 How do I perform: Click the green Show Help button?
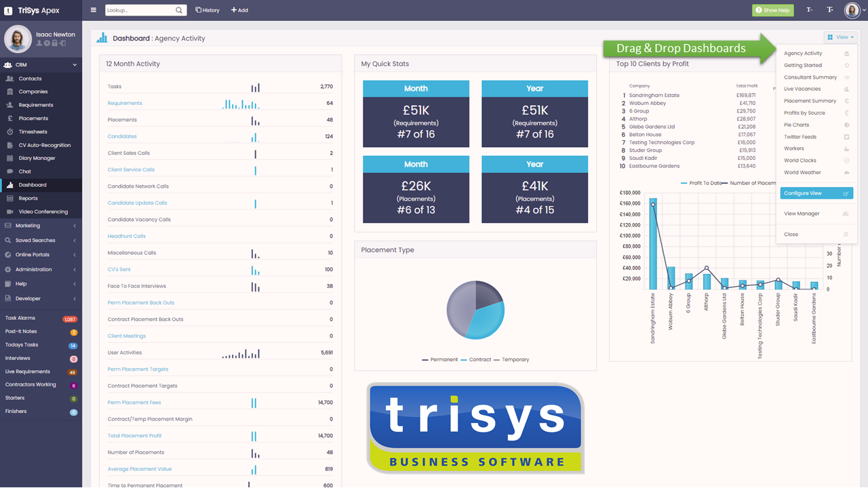pyautogui.click(x=772, y=10)
